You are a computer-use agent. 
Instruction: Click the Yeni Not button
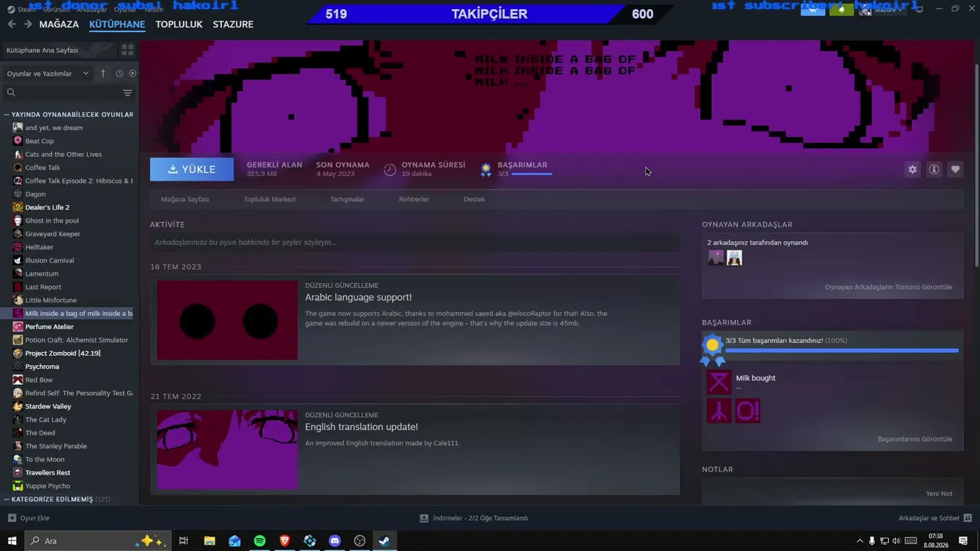tap(939, 494)
